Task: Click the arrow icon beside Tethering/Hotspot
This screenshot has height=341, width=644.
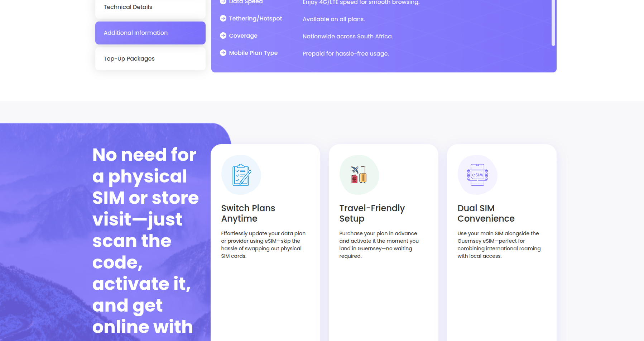Action: 223,18
